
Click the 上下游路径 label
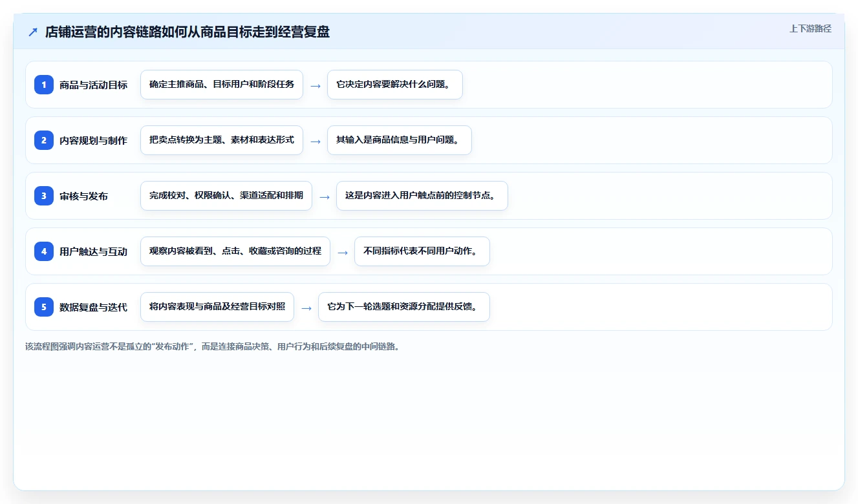810,28
